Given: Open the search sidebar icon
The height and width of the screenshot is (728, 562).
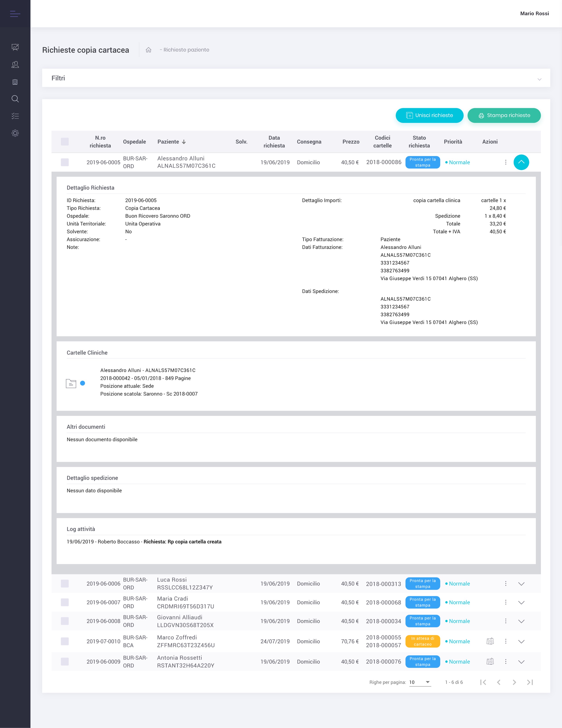Looking at the screenshot, I should (x=15, y=99).
